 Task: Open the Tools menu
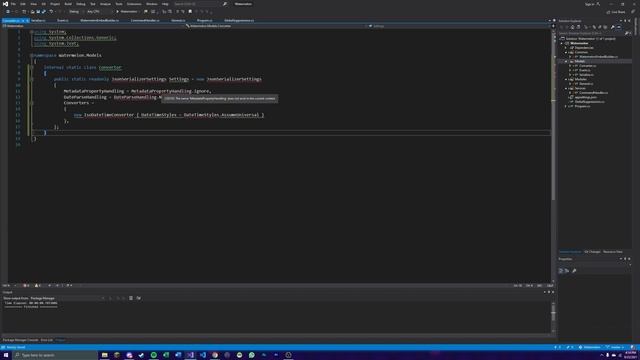pyautogui.click(x=118, y=4)
